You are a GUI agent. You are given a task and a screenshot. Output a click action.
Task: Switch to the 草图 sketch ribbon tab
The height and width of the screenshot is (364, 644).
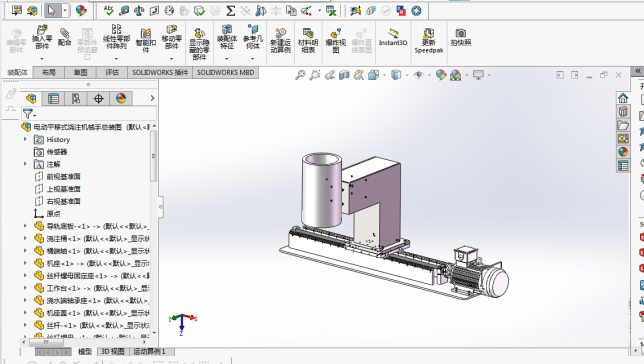[x=80, y=72]
